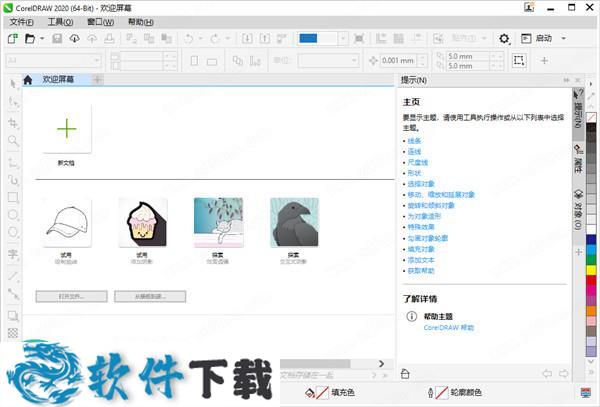Open the baseball cap sample thumbnail
The width and height of the screenshot is (600, 407).
click(67, 223)
